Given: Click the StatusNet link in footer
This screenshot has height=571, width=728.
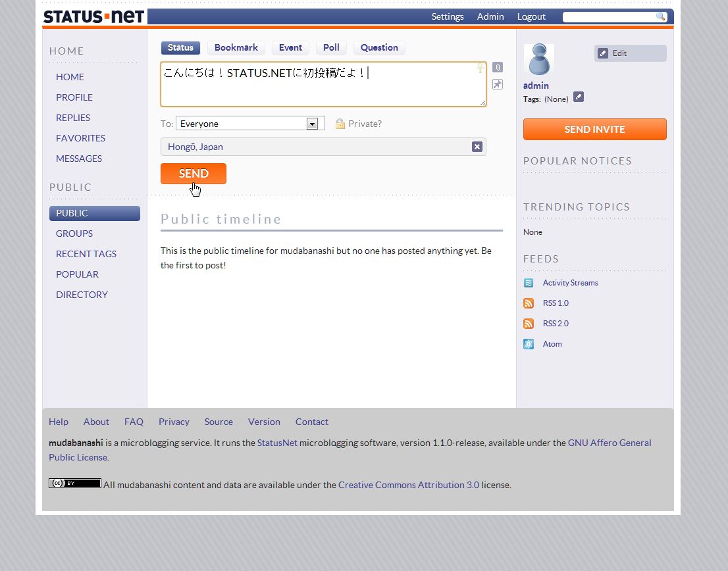Looking at the screenshot, I should [x=277, y=443].
